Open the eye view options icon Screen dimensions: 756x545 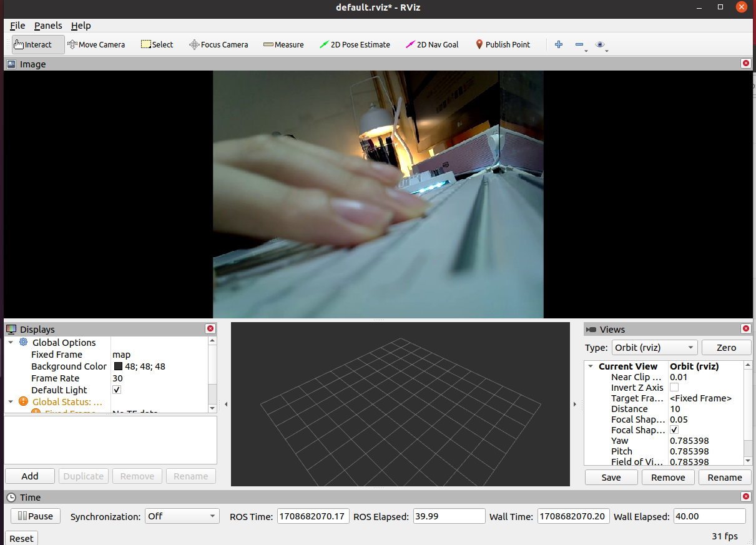(600, 44)
